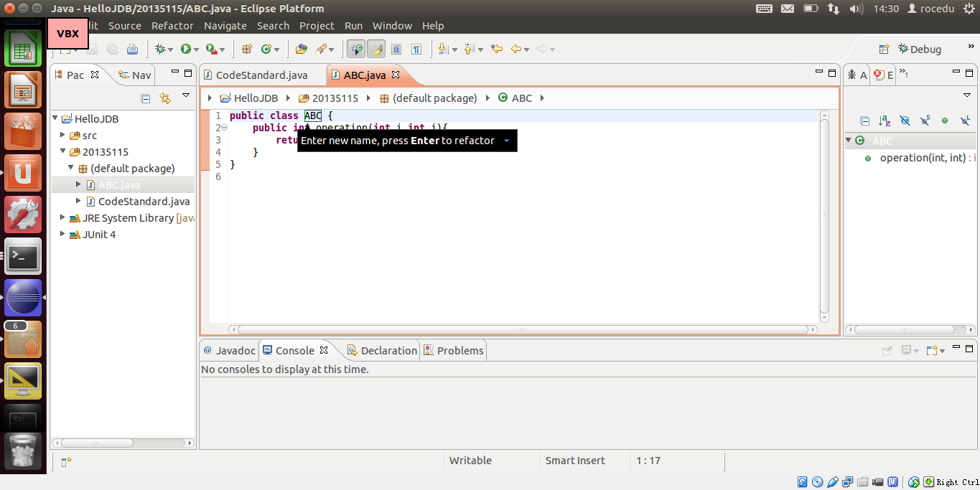
Task: Open the Navigate menu
Action: [x=225, y=26]
